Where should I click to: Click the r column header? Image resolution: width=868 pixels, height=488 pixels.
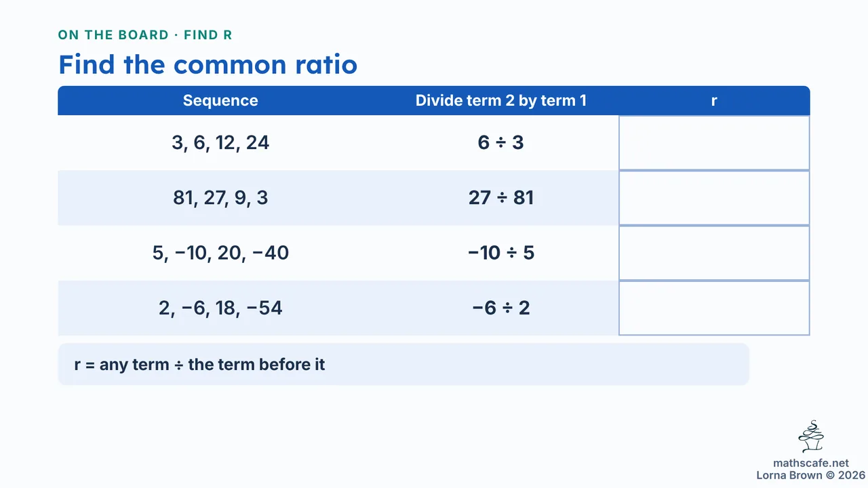tap(714, 100)
